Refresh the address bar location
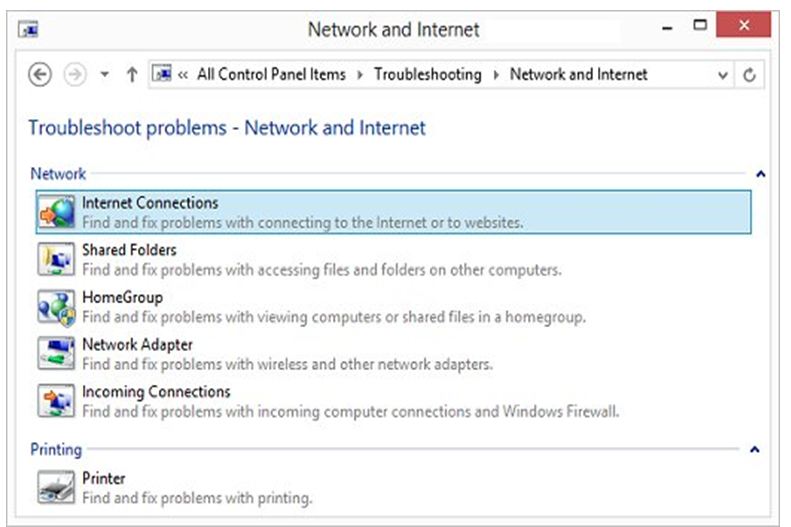791x527 pixels. pos(749,75)
